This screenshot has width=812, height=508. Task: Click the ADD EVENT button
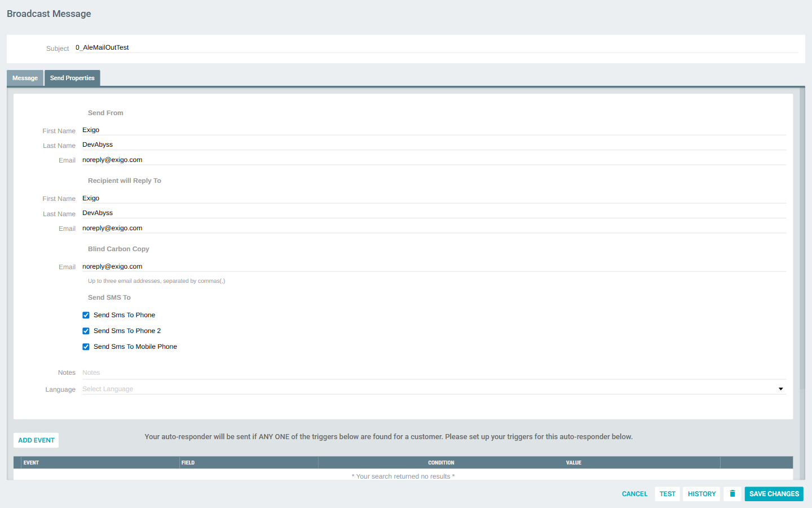tap(36, 440)
